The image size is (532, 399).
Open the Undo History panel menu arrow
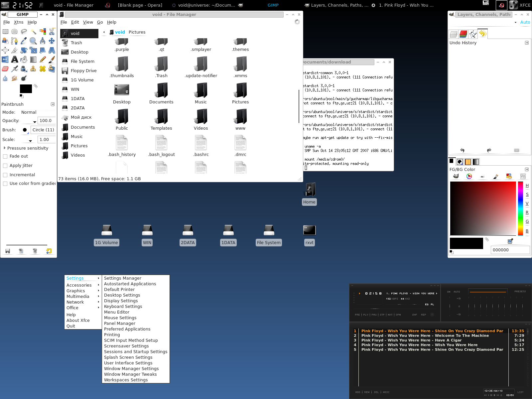click(527, 43)
